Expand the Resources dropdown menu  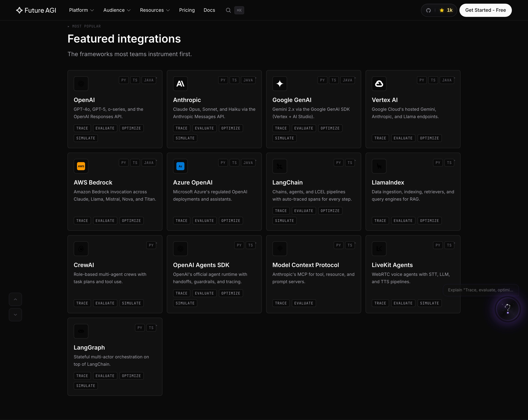[x=155, y=10]
